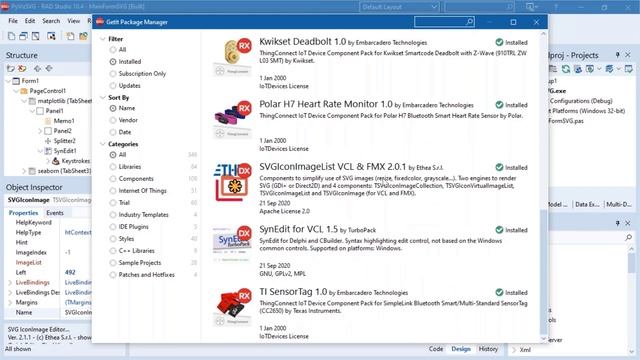This screenshot has height=360, width=640.
Task: Click the Splitter2 icon in the Structure tree
Action: [x=48, y=141]
